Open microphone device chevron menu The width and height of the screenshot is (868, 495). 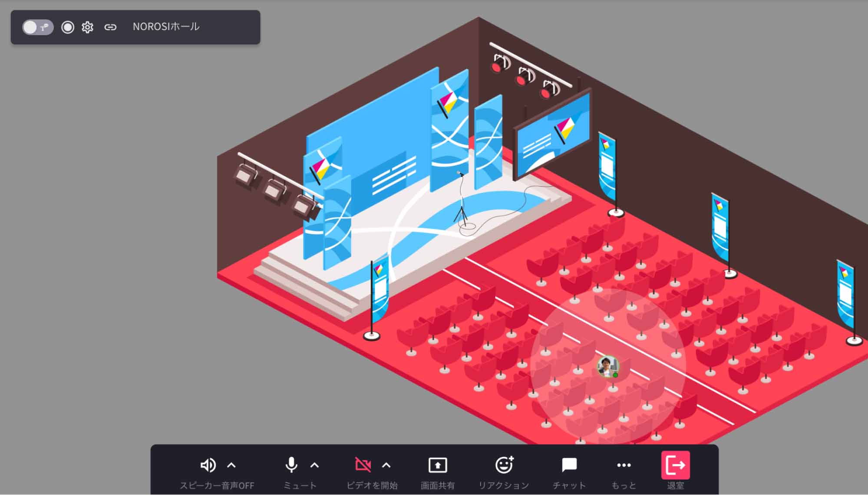[x=315, y=465]
